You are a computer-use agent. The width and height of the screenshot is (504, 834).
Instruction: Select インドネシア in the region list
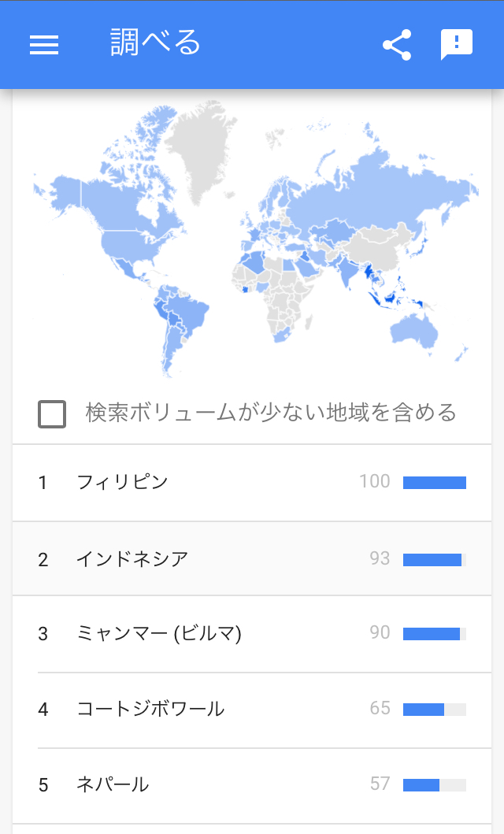pos(132,559)
